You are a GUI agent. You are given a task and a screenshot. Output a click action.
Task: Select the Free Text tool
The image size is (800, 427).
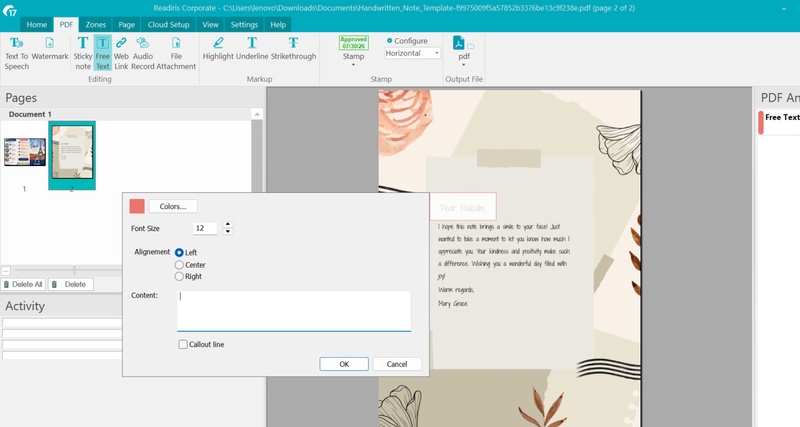point(103,53)
